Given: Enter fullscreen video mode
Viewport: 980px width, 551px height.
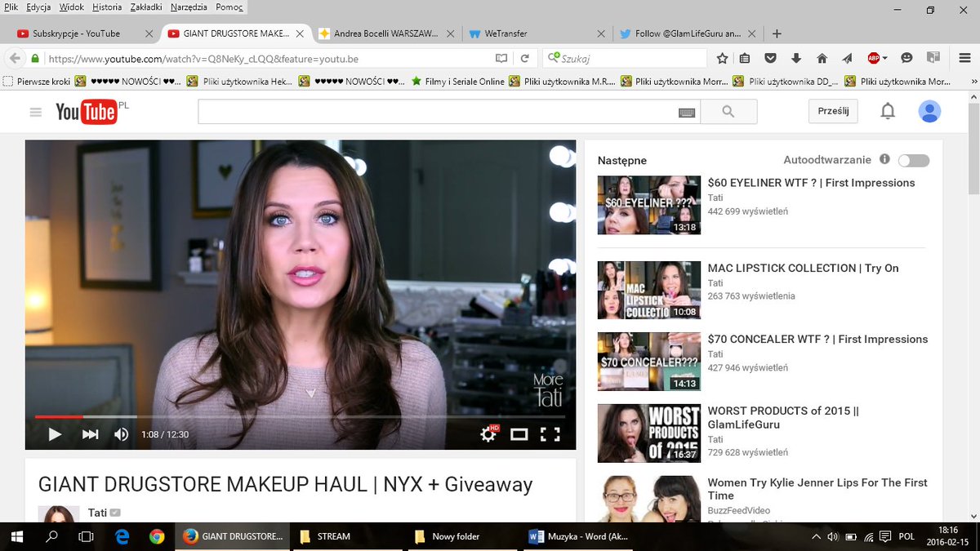Looking at the screenshot, I should point(550,434).
